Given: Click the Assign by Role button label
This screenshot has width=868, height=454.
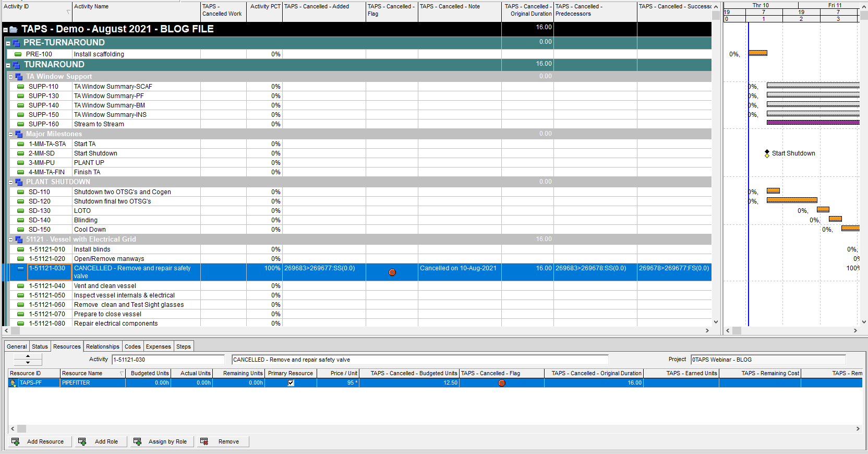Looking at the screenshot, I should [x=167, y=441].
